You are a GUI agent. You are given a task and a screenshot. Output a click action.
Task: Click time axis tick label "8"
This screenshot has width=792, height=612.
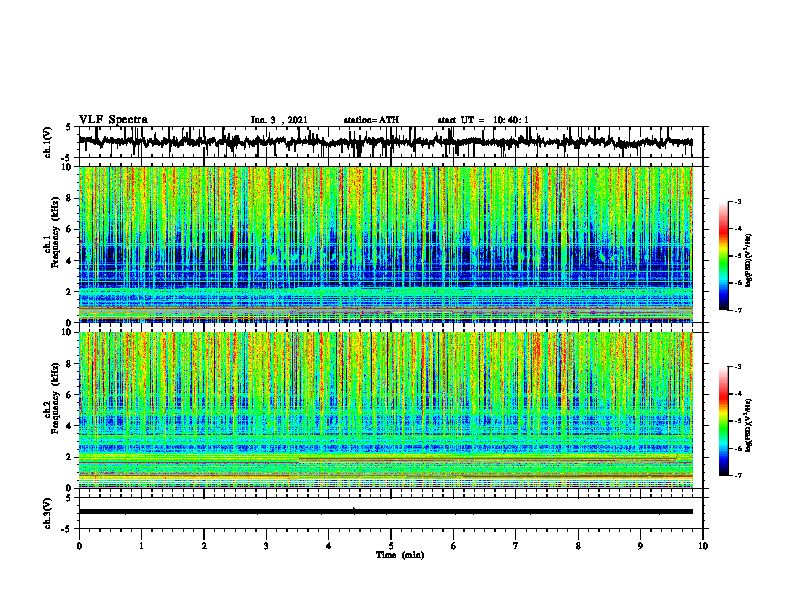(x=578, y=546)
